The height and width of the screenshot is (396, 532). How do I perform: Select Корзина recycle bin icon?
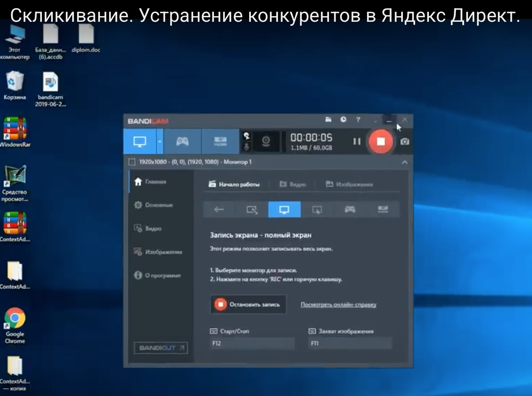[x=14, y=85]
